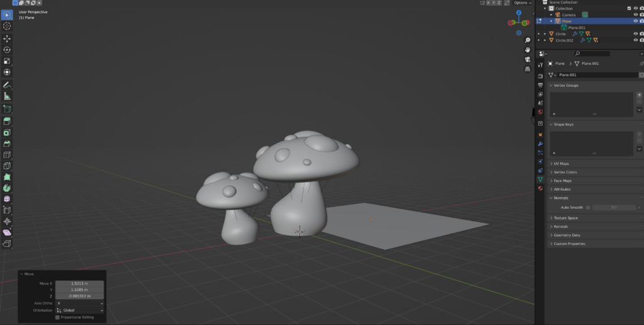Add a new vertex group with plus button

(639, 94)
